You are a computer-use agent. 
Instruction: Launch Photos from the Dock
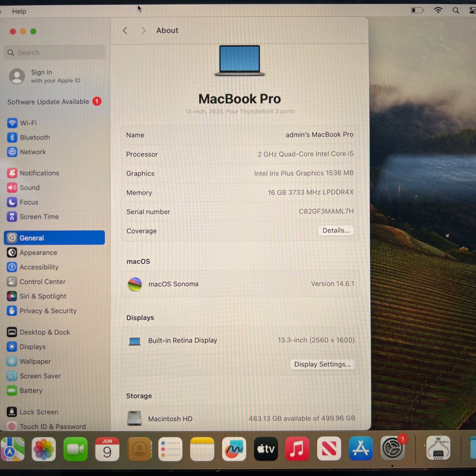coord(44,449)
